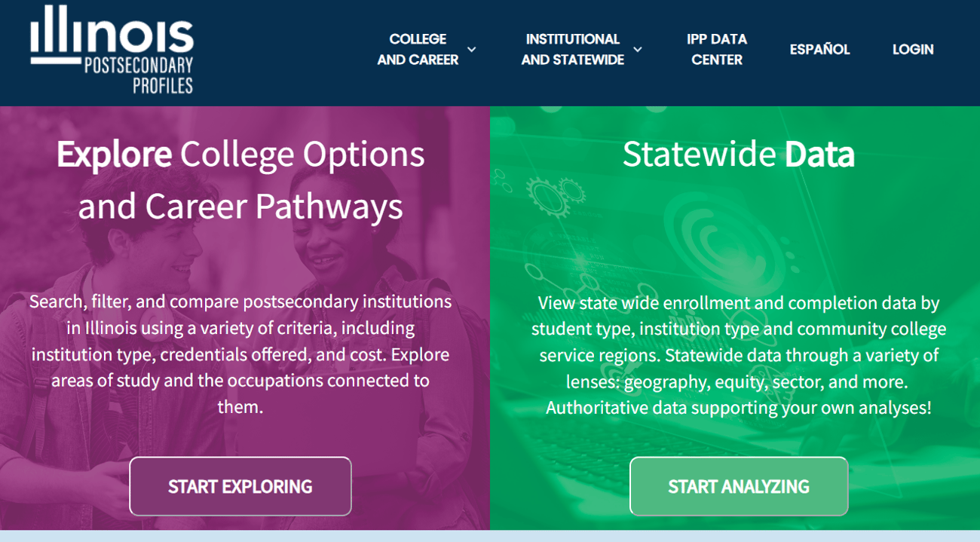
Task: Click the purple panel description paragraph
Action: (x=240, y=354)
